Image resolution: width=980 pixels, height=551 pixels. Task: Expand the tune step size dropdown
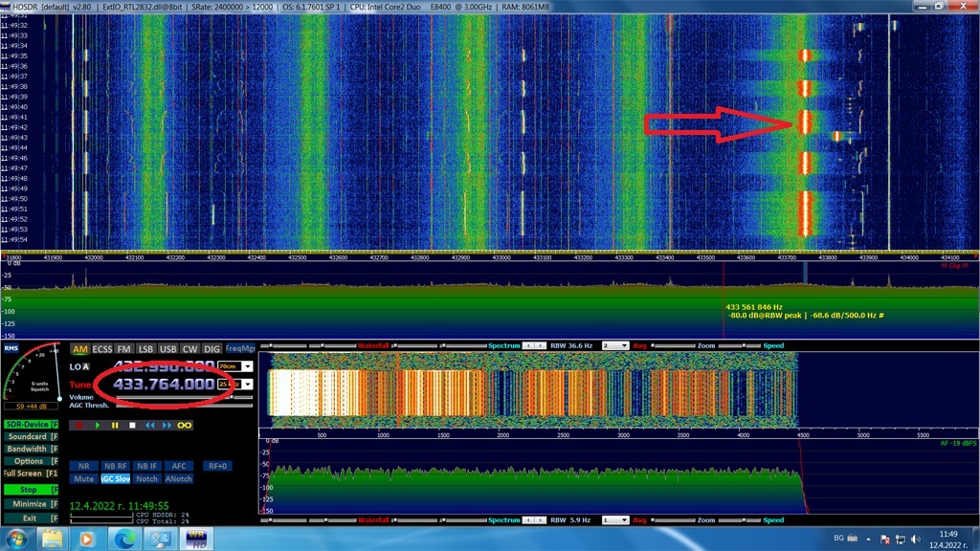(247, 384)
